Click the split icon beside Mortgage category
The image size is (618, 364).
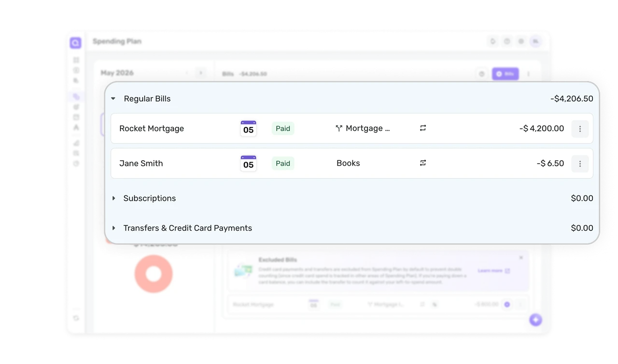point(339,128)
